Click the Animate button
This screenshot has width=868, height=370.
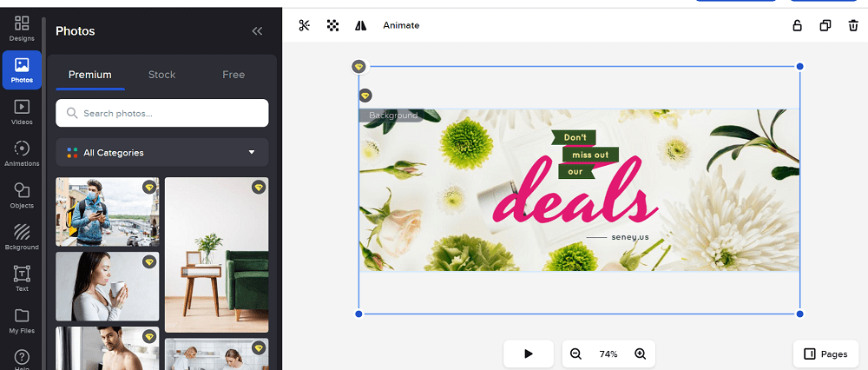point(401,25)
